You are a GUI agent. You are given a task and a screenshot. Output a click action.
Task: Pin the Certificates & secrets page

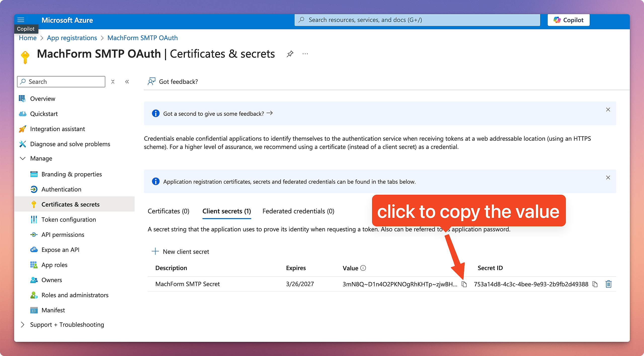[x=290, y=54]
